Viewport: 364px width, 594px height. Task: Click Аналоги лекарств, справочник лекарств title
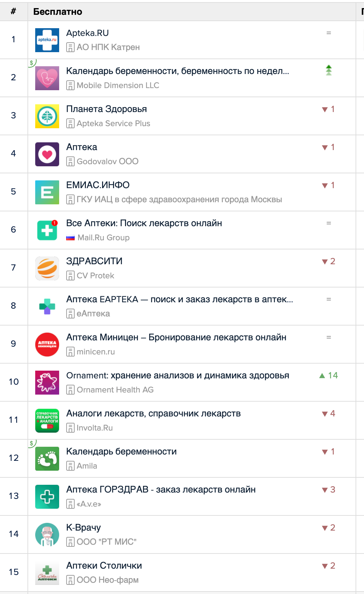click(x=153, y=414)
